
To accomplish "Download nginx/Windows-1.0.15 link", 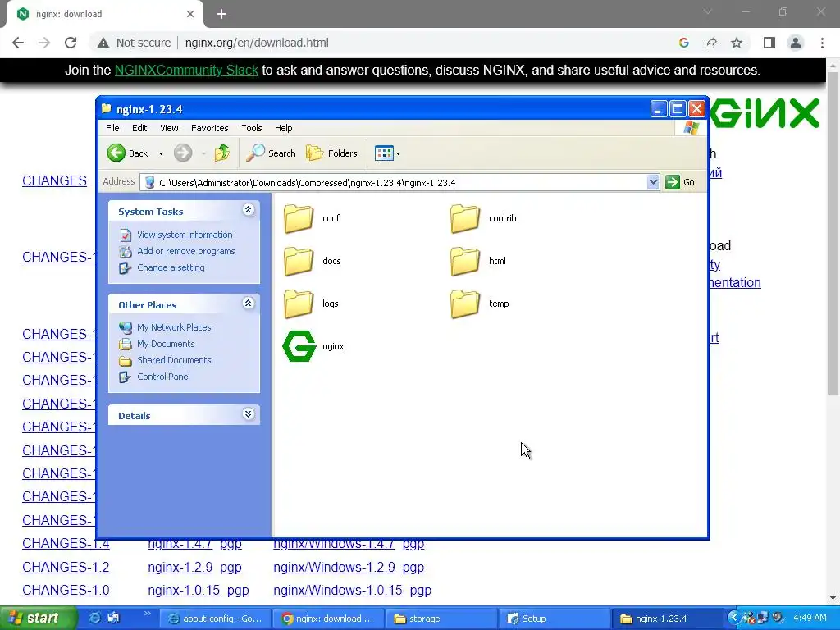I will point(337,590).
